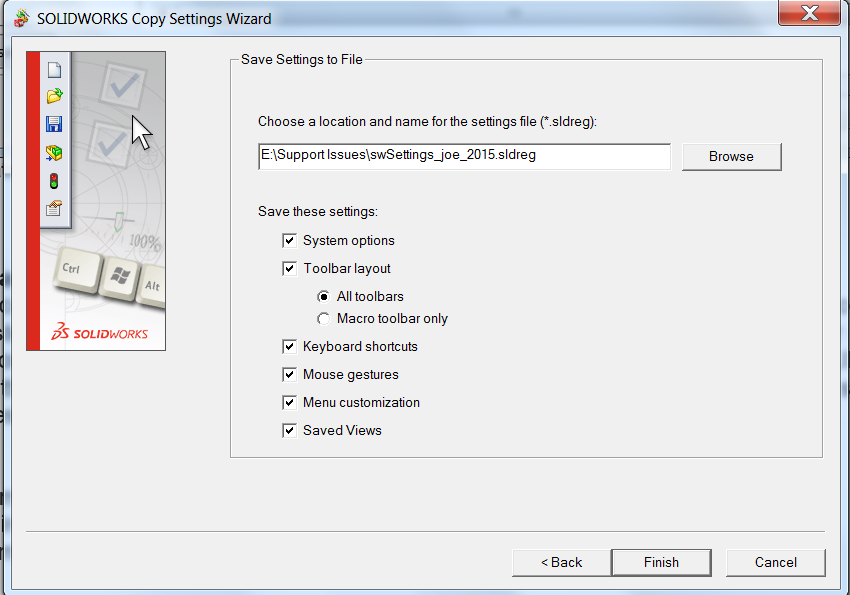Go to previous step with Back
The width and height of the screenshot is (850, 595).
[561, 562]
